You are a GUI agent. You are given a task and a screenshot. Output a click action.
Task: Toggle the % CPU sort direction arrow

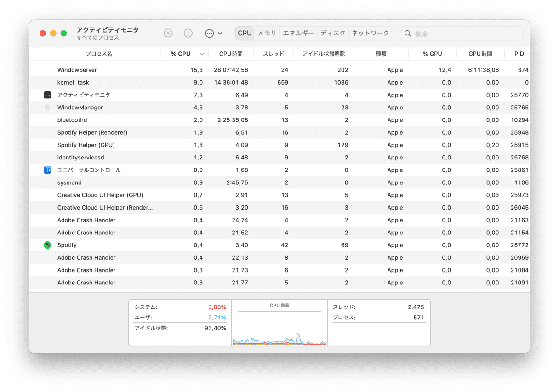pos(202,54)
